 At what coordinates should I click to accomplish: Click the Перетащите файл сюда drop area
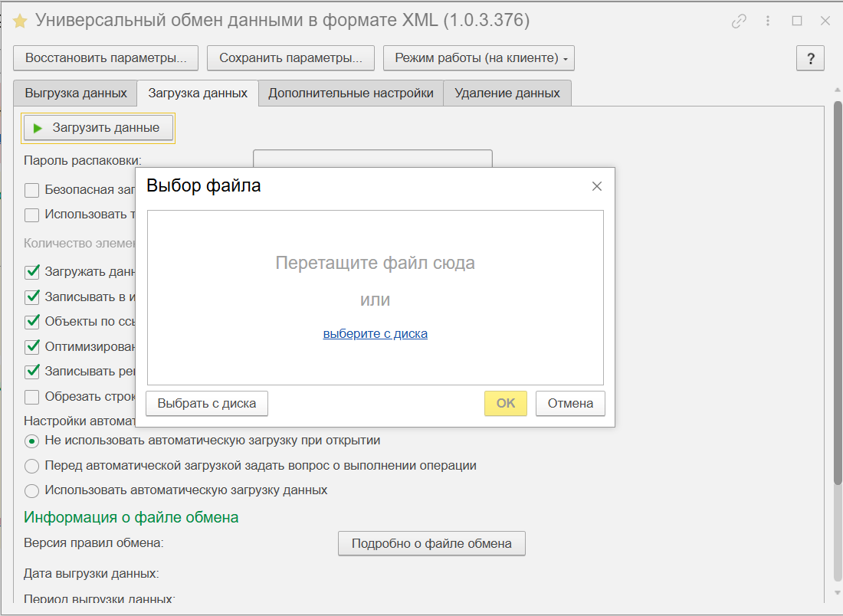376,297
